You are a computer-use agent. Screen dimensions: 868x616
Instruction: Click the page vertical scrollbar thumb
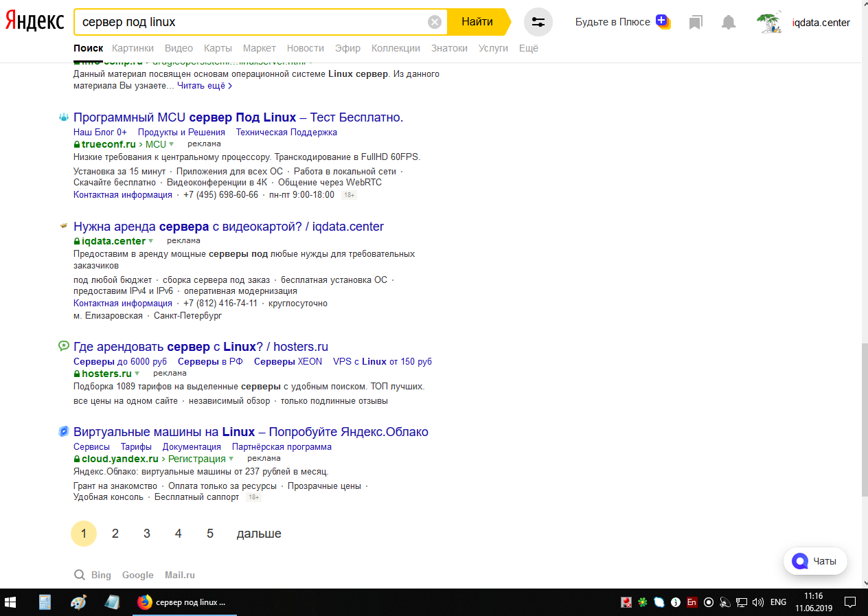864,419
